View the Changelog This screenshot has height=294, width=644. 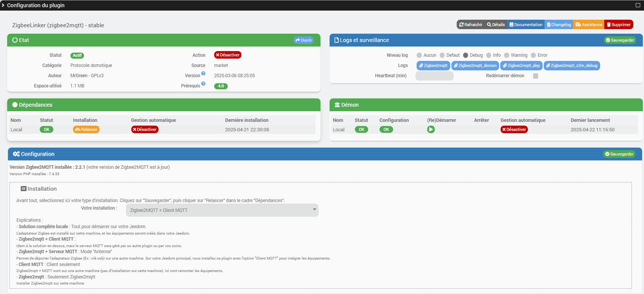(558, 25)
